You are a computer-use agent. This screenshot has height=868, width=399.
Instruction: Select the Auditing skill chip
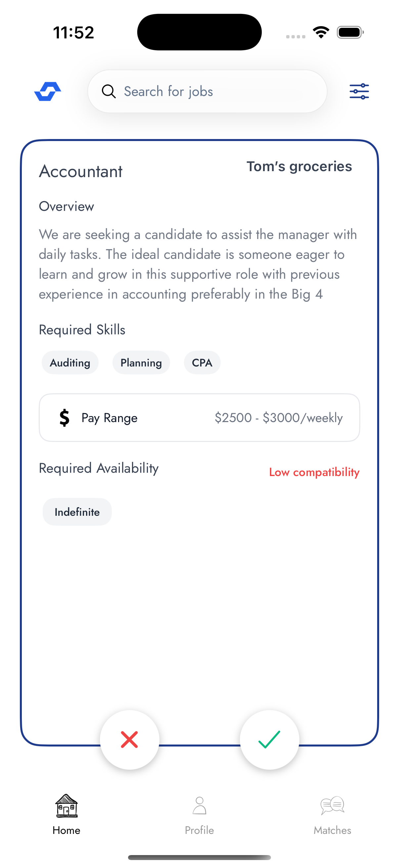(x=70, y=362)
